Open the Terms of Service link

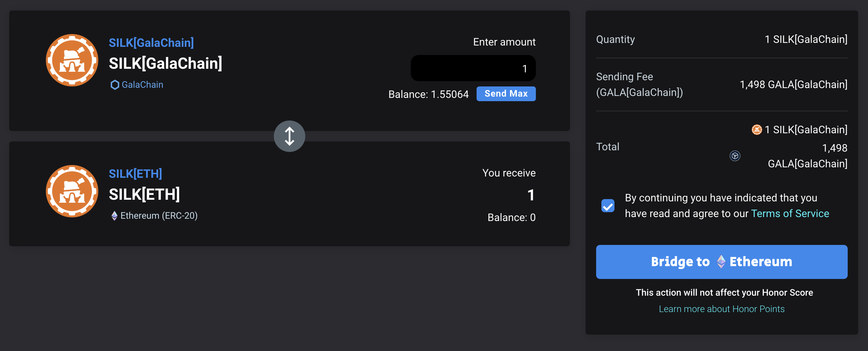[790, 213]
